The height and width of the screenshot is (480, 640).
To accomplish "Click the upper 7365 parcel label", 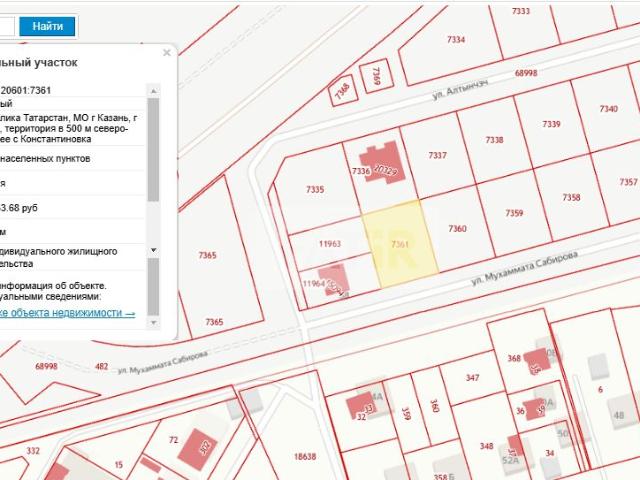I will [x=207, y=256].
